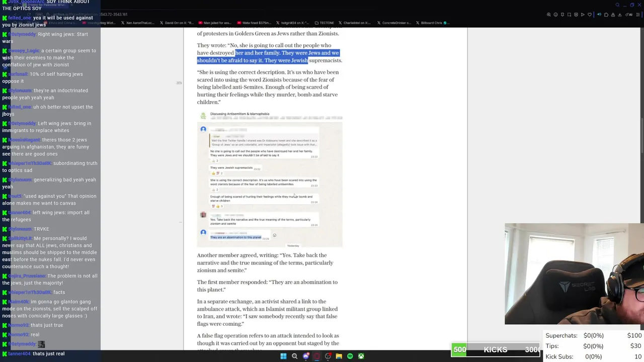
Task: Click the chat screenshot image in the article
Action: 270,179
